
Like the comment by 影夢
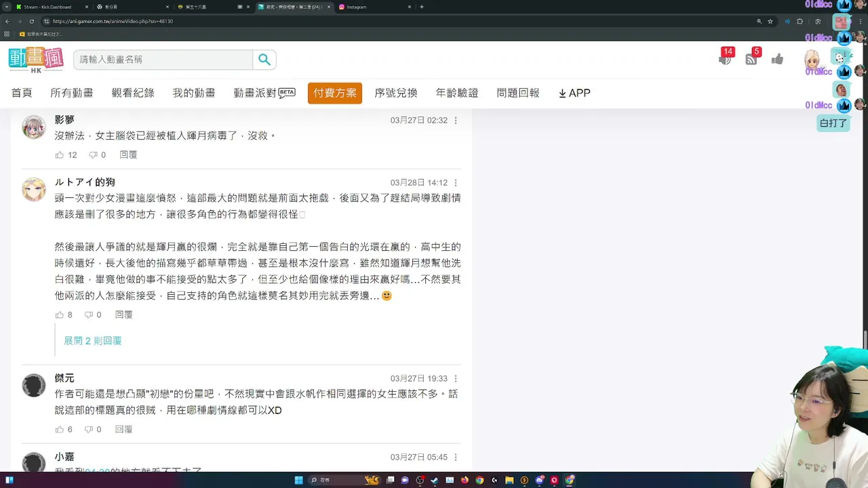coord(60,155)
